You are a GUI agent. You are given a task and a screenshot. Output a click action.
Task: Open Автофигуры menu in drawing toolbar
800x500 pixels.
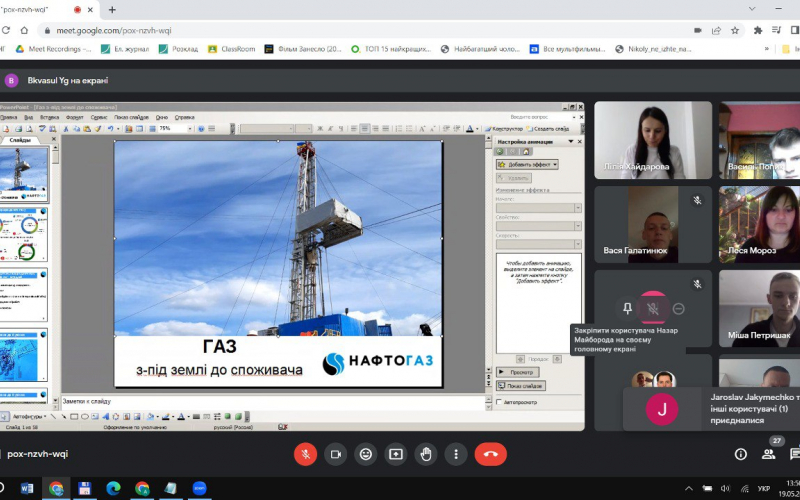pos(29,417)
